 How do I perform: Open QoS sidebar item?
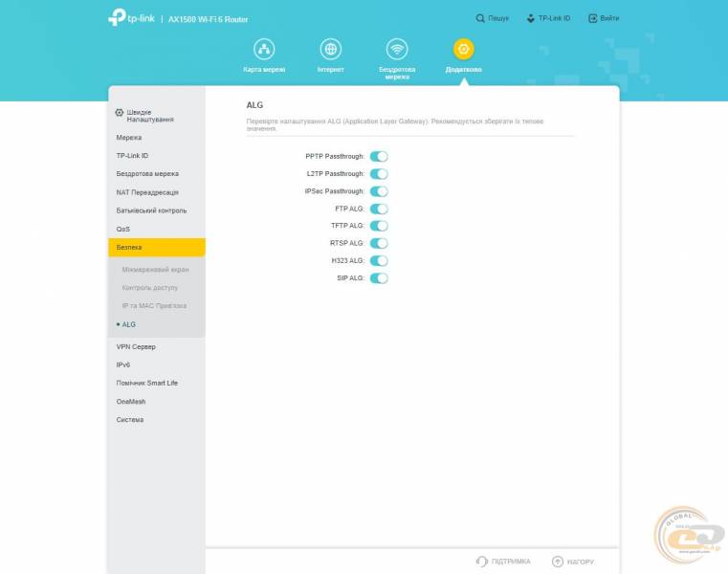[157, 229]
